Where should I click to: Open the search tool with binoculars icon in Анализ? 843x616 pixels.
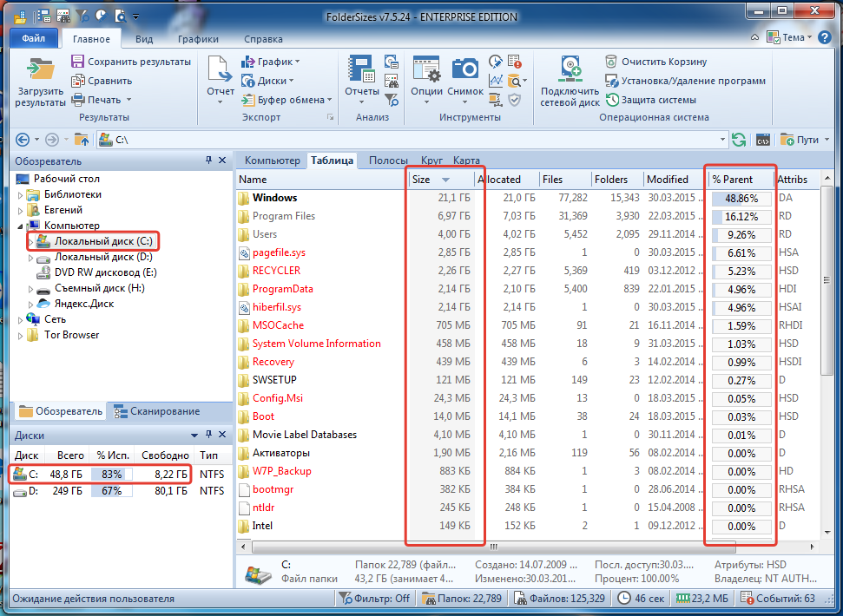click(x=391, y=81)
